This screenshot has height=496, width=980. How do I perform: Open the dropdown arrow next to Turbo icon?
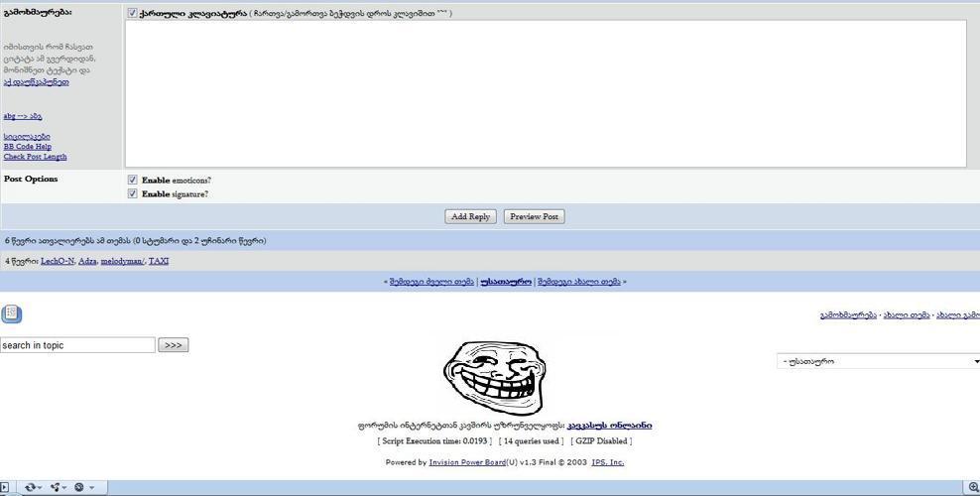pyautogui.click(x=91, y=487)
